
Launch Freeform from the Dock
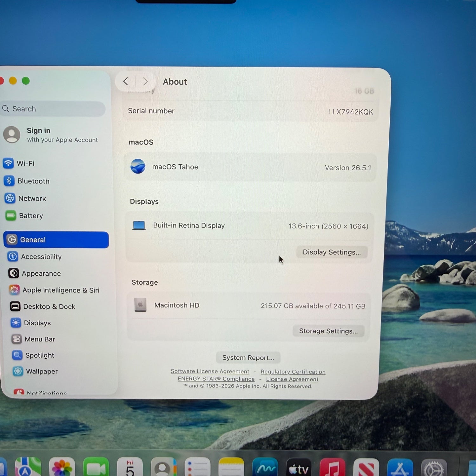265,467
